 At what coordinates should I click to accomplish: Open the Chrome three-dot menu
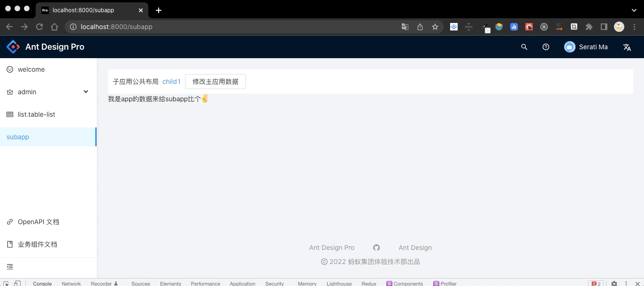(x=635, y=27)
